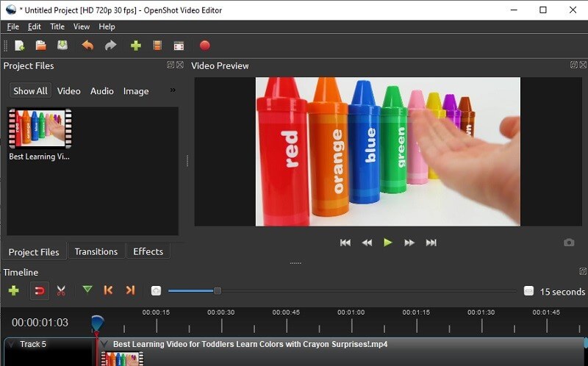Click the Add Marker green triangle icon
The height and width of the screenshot is (366, 588).
(x=87, y=290)
